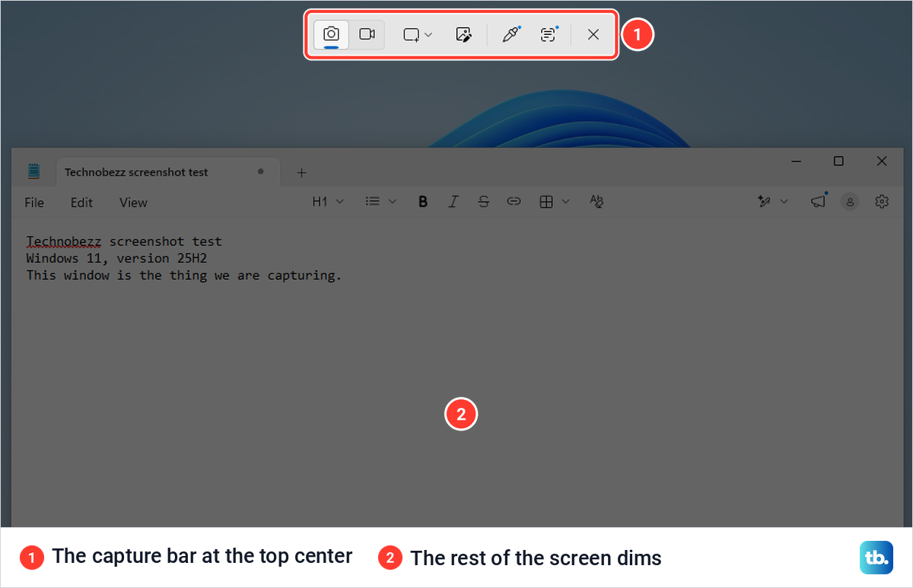
Task: Switch to video Record mode
Action: click(367, 34)
